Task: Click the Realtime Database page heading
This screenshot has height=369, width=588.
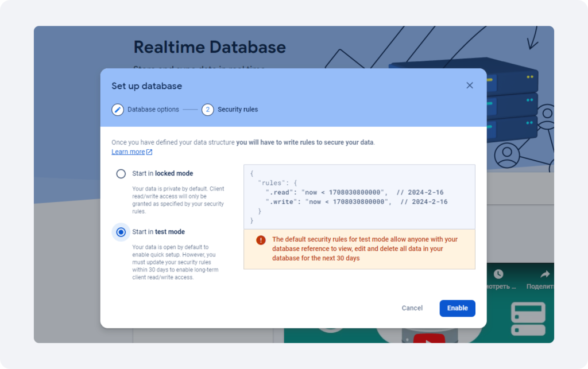Action: click(x=210, y=47)
